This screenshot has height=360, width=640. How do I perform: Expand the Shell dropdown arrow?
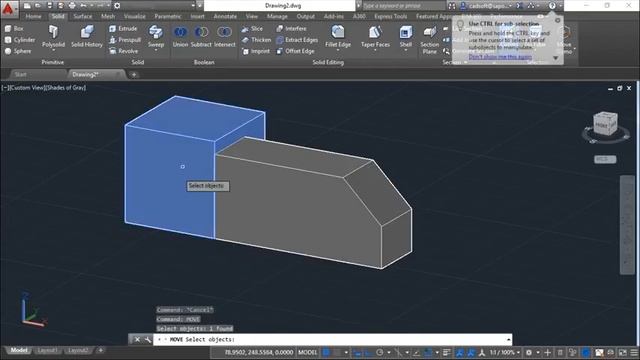406,50
